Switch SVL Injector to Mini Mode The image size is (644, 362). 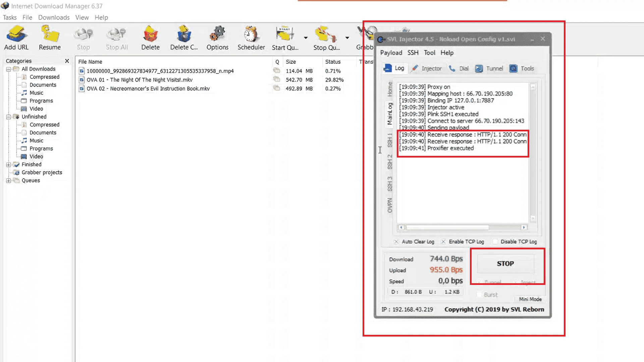(x=530, y=299)
